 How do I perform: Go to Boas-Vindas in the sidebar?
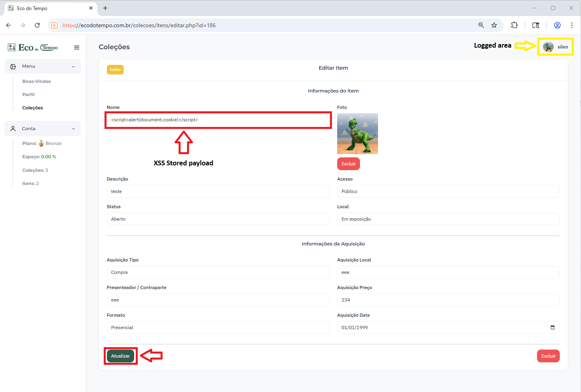37,81
